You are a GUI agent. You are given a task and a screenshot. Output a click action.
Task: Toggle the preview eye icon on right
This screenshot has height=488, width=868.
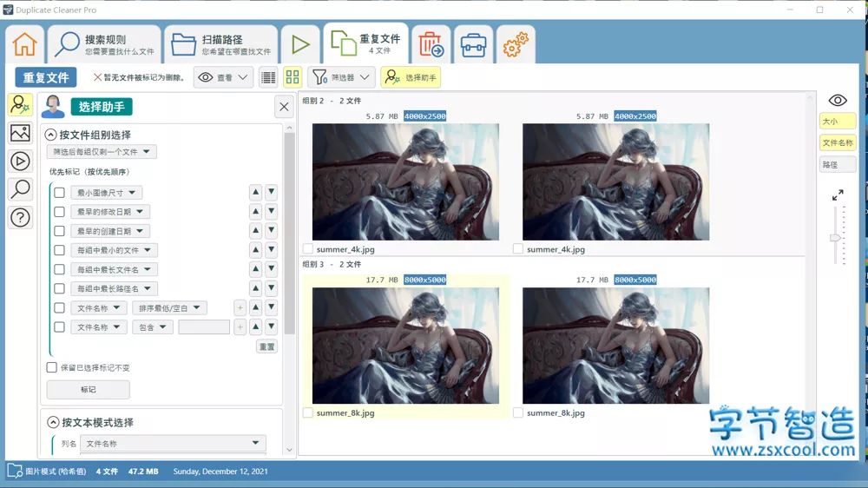[x=837, y=100]
